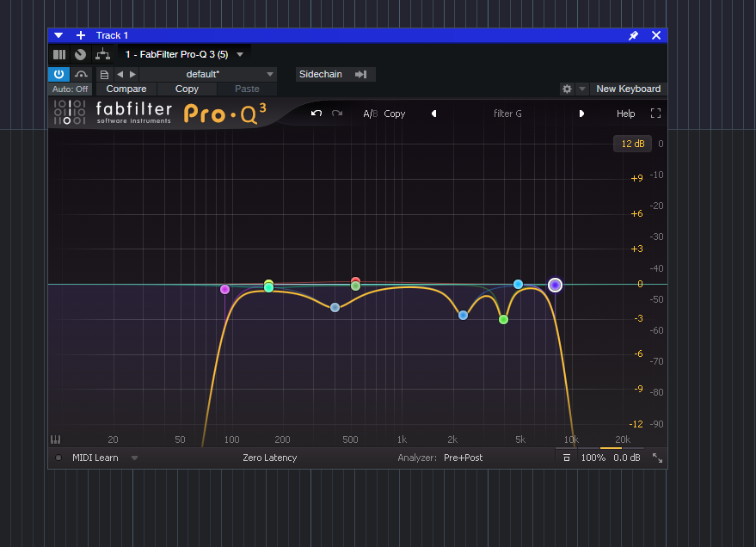756x547 pixels.
Task: Open the 12 dB display range selector
Action: pos(632,144)
